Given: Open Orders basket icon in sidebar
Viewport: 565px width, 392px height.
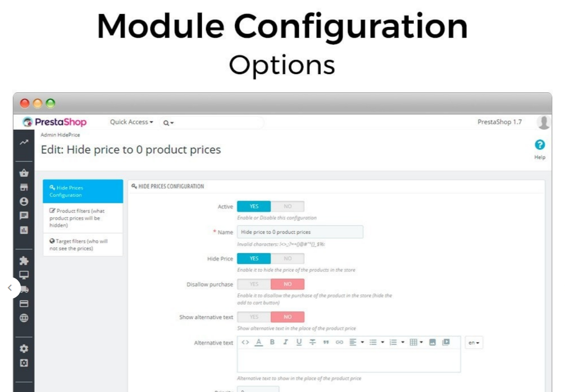Looking at the screenshot, I should point(24,173).
